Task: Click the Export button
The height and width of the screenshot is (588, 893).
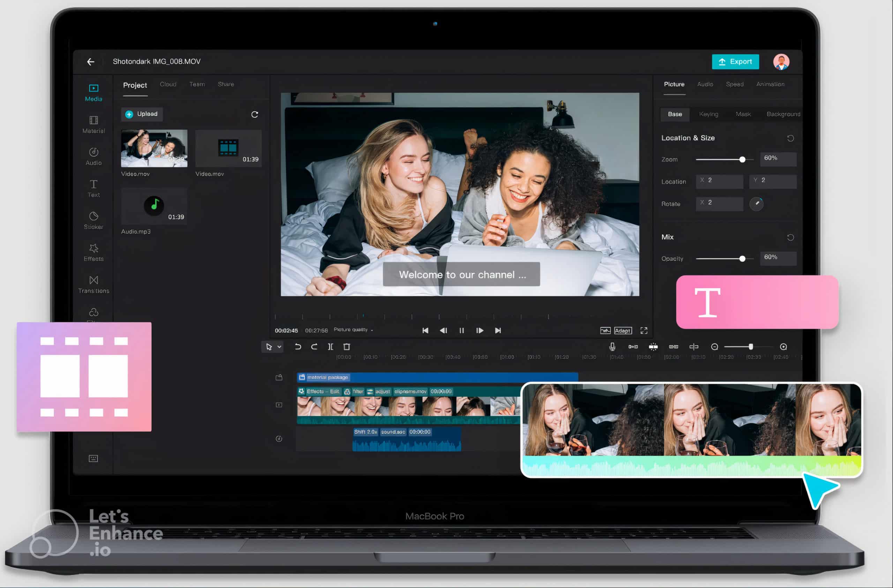Action: click(735, 61)
